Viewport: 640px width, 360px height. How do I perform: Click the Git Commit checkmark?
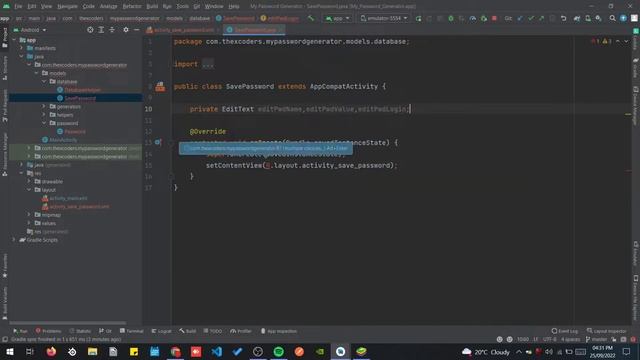(x=531, y=18)
